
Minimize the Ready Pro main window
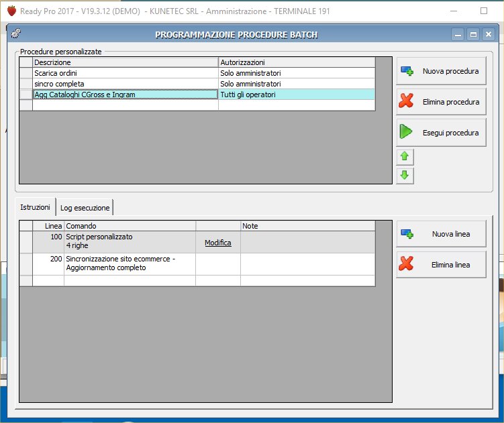454,11
